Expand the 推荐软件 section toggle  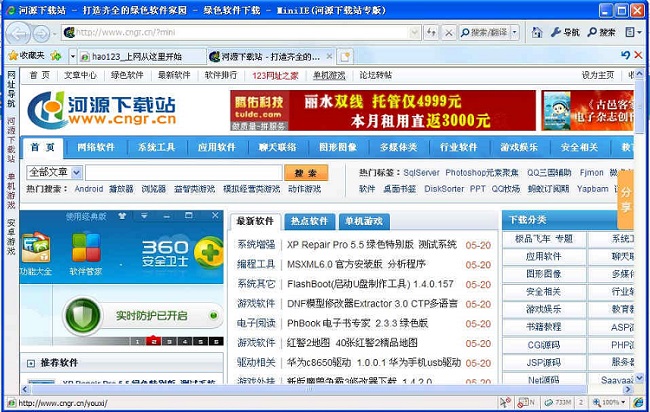[x=31, y=364]
